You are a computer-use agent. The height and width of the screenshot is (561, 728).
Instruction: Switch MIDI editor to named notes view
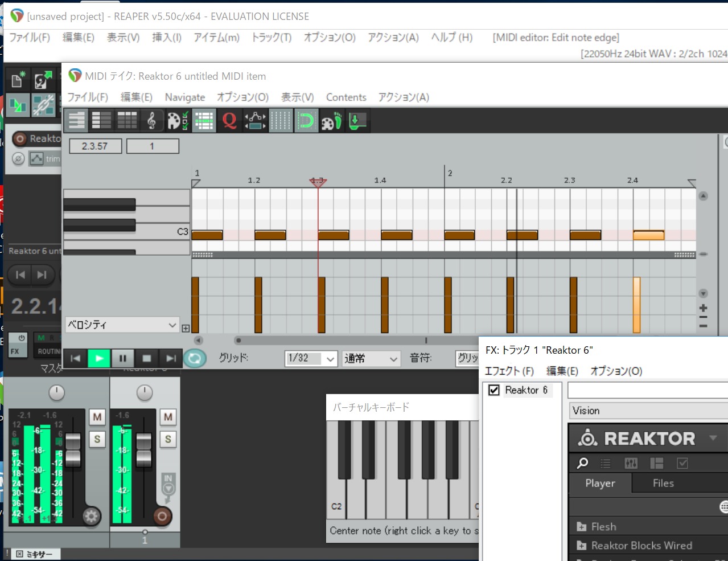click(x=102, y=121)
